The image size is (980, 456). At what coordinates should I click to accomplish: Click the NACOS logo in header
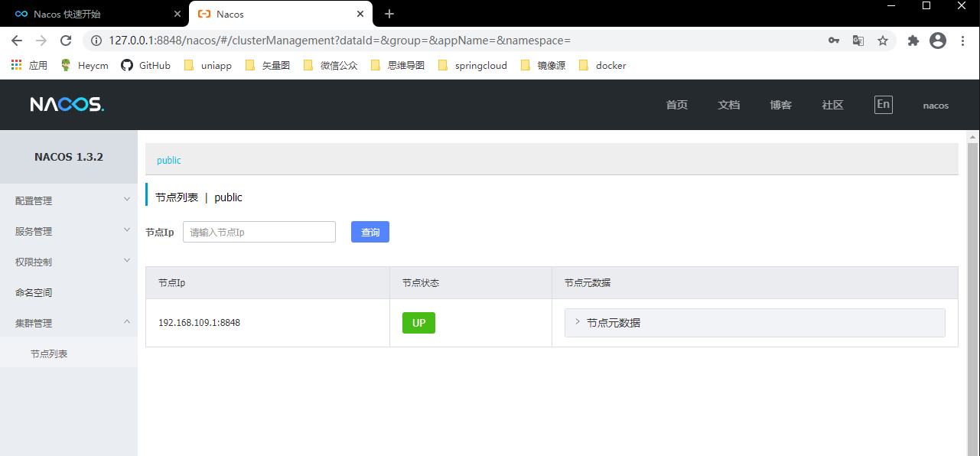click(67, 105)
